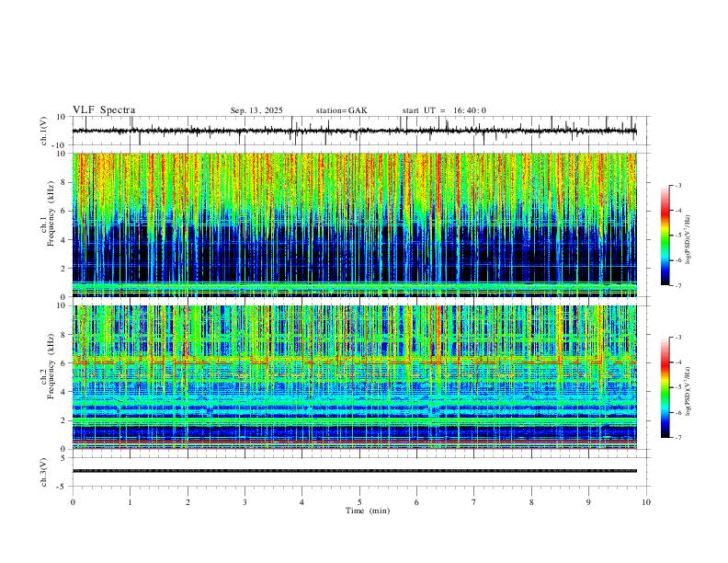
Task: Click the time axis tick label '0'
Action: point(73,502)
